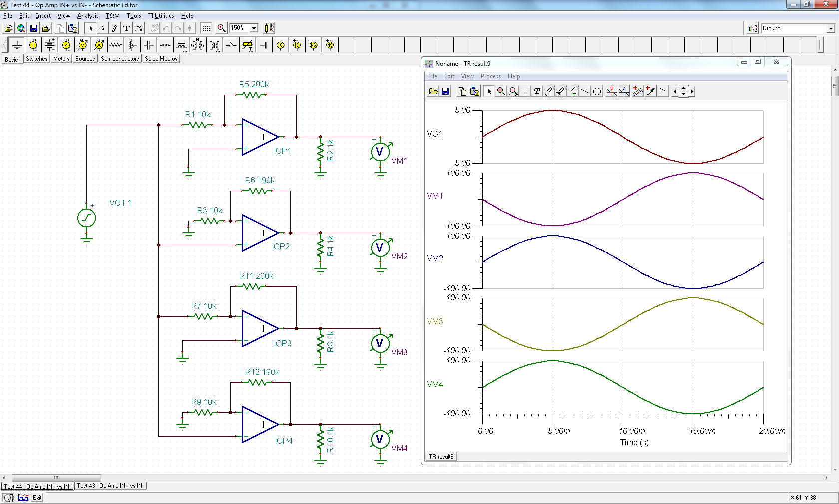The image size is (839, 504).
Task: Place a Switch component
Action: click(231, 45)
